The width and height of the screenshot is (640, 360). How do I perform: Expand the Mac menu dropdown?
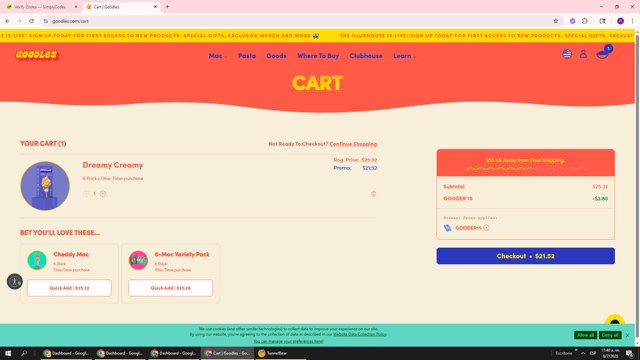point(218,56)
